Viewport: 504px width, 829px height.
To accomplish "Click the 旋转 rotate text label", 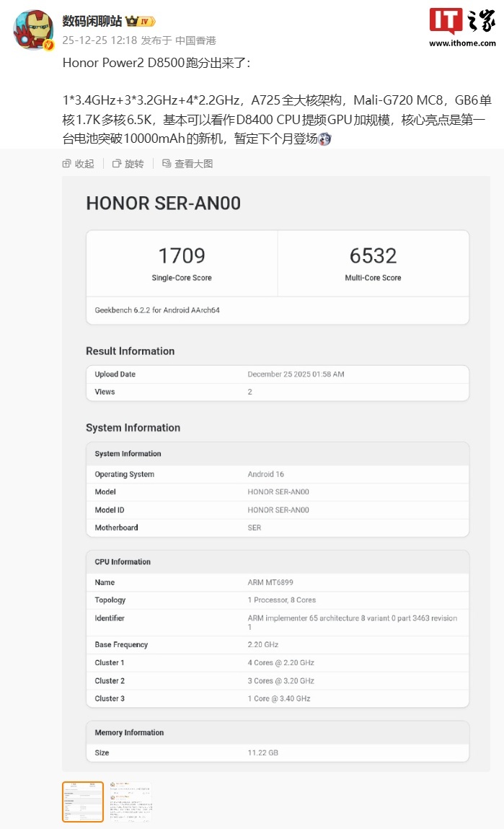I will click(134, 164).
